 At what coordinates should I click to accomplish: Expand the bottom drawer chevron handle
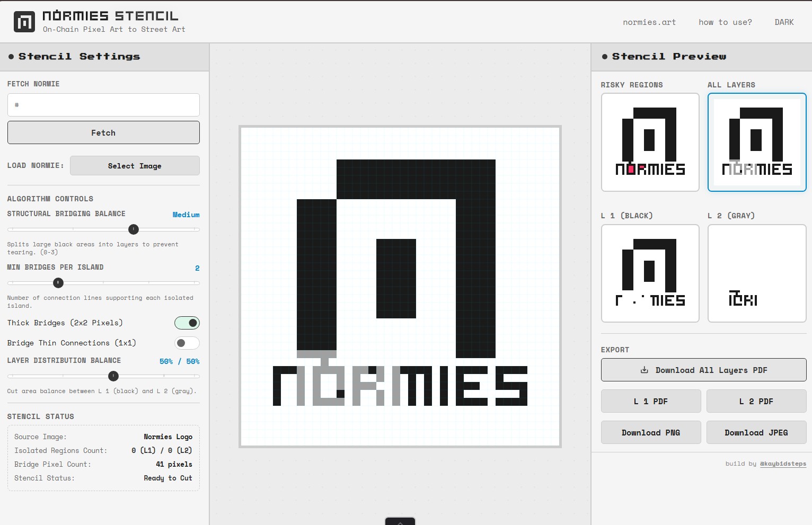click(x=400, y=521)
